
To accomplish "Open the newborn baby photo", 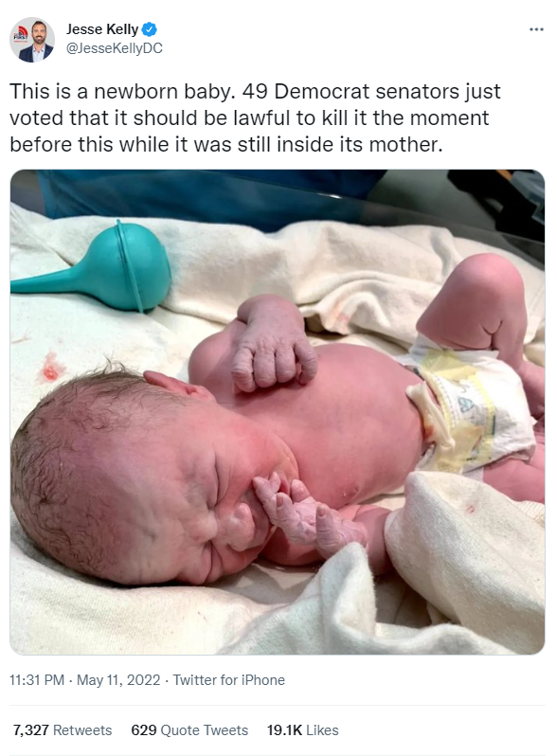I will pyautogui.click(x=278, y=412).
